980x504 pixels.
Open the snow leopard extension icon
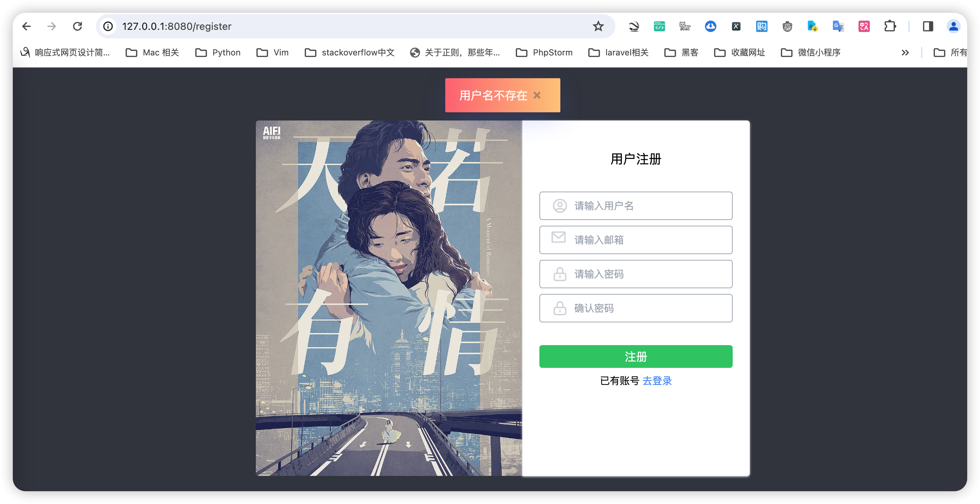(685, 26)
